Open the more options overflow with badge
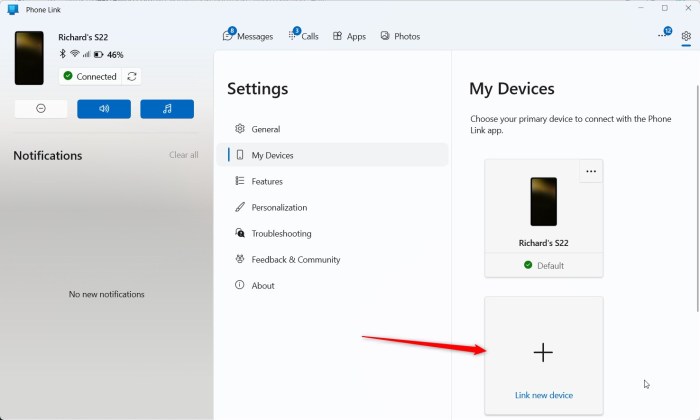 click(x=664, y=34)
